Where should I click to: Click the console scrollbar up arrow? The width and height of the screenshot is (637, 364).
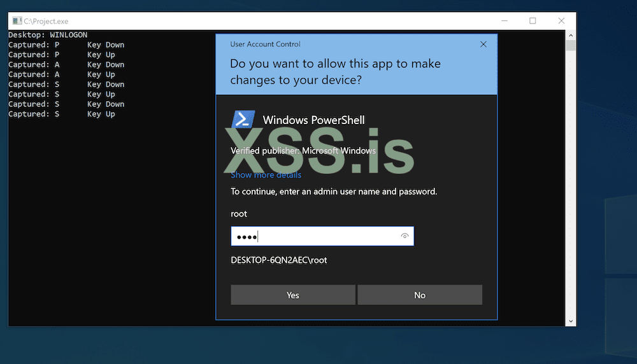click(571, 35)
